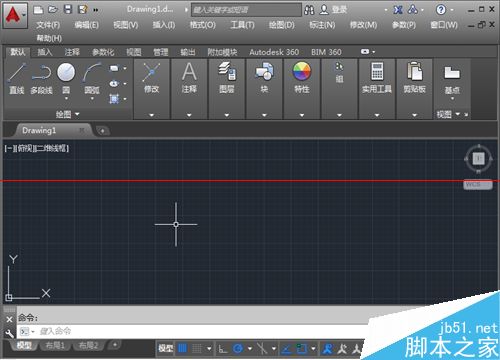Click the keyword search box in title bar
The width and height of the screenshot is (500, 360).
pos(246,10)
